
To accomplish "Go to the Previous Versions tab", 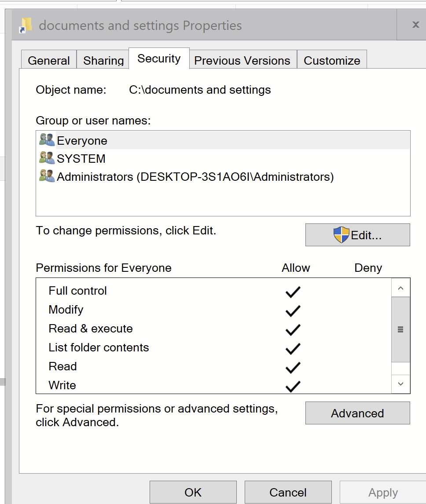I will (x=242, y=60).
